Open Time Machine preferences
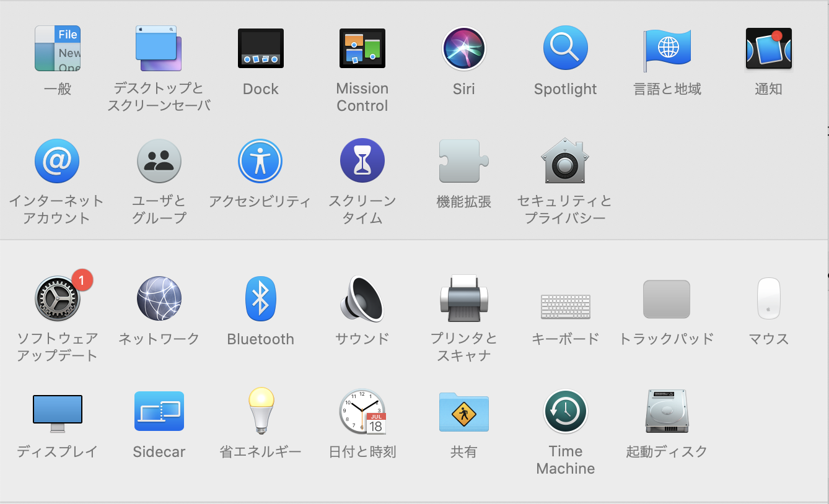Viewport: 829px width, 504px height. (566, 411)
